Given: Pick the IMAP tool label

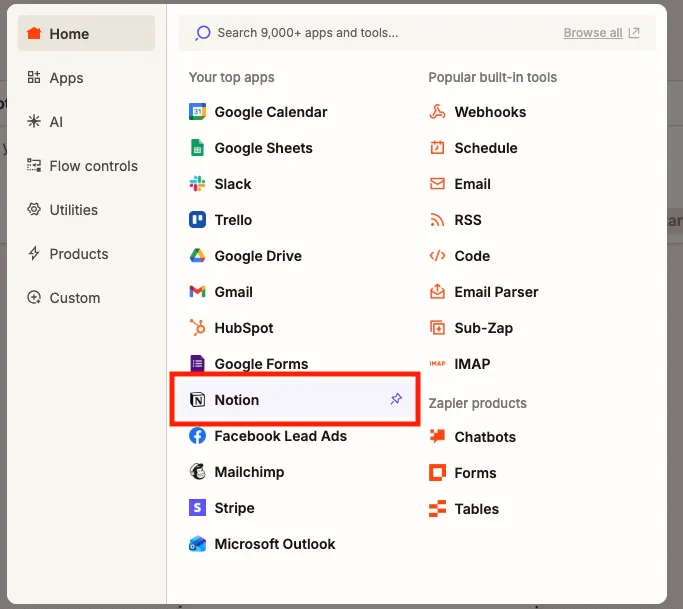Looking at the screenshot, I should [472, 363].
